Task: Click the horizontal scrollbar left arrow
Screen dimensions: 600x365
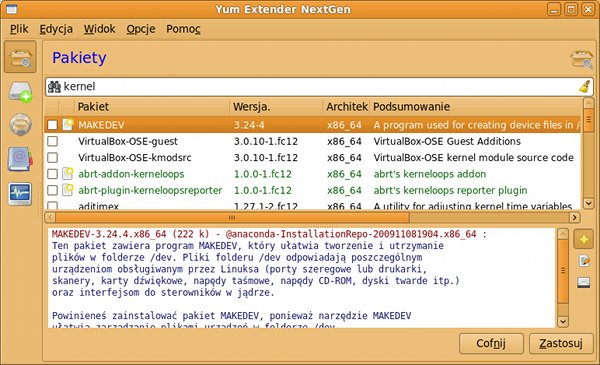Action: [50, 218]
